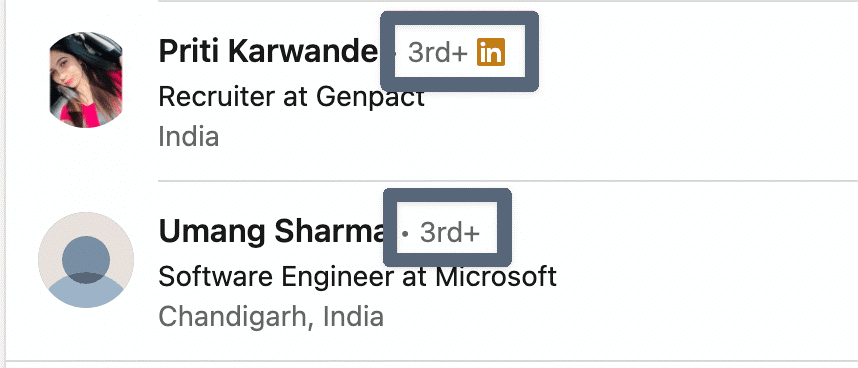The height and width of the screenshot is (368, 858).
Task: Click the divider line between the two results
Action: (x=508, y=180)
